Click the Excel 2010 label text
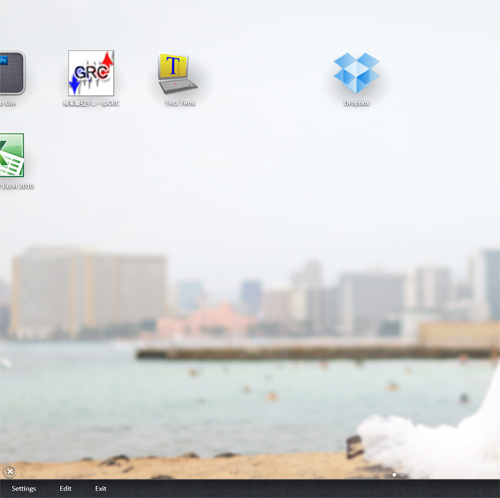This screenshot has width=500, height=498. (17, 186)
